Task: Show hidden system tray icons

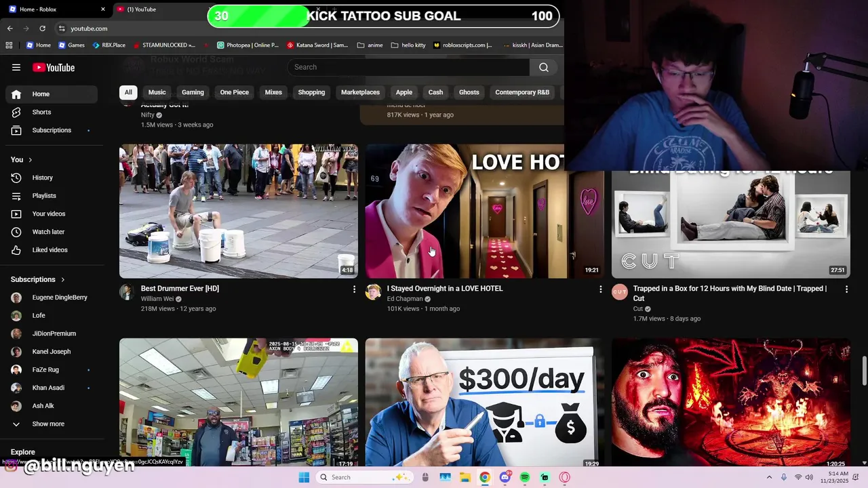Action: 769,477
